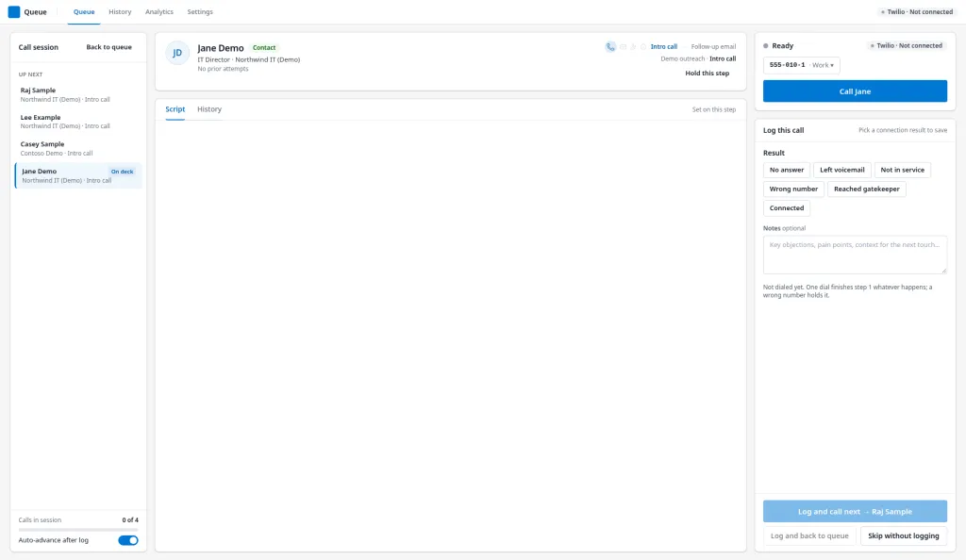This screenshot has height=560, width=966.
Task: Click the circle step icon before Intro call
Action: pos(643,47)
